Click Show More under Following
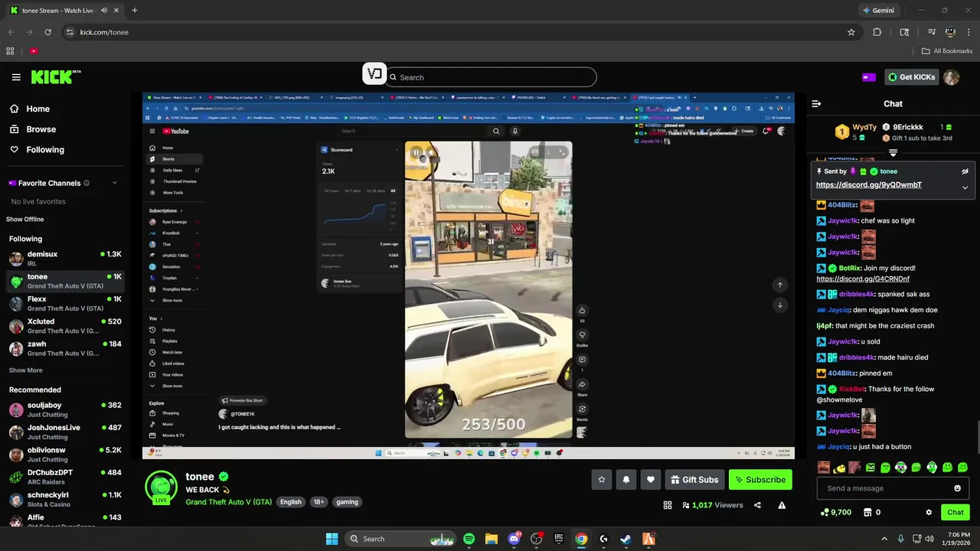The image size is (980, 551). 26,370
